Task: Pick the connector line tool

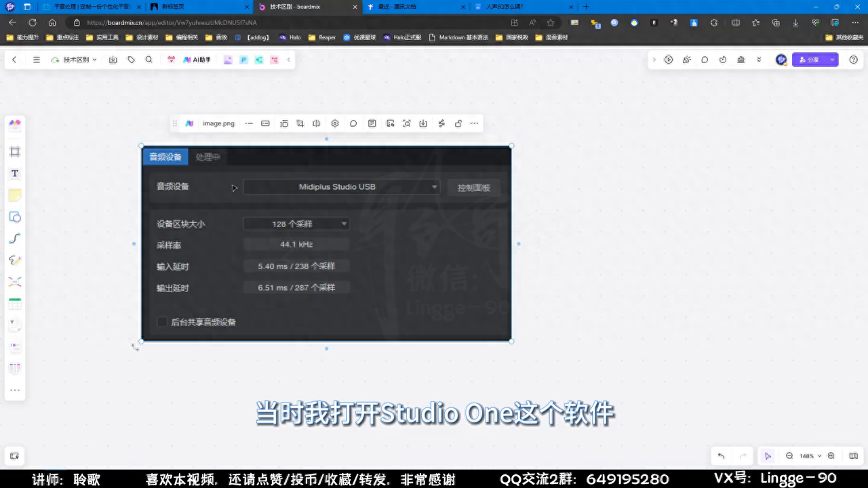Action: (x=14, y=239)
